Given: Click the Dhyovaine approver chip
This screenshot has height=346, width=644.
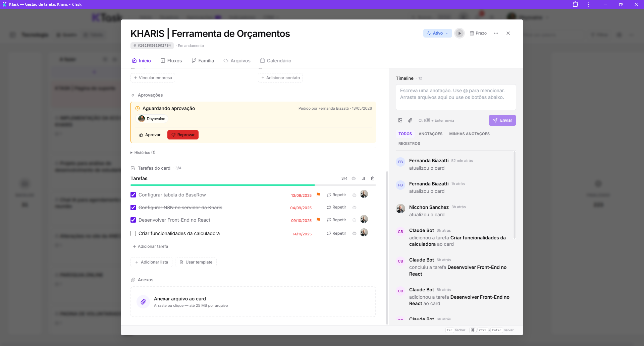Looking at the screenshot, I should [152, 119].
